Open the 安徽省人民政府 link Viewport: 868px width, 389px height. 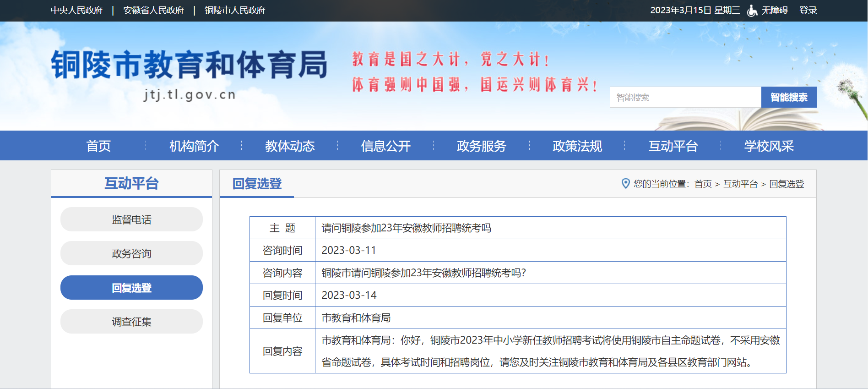153,11
